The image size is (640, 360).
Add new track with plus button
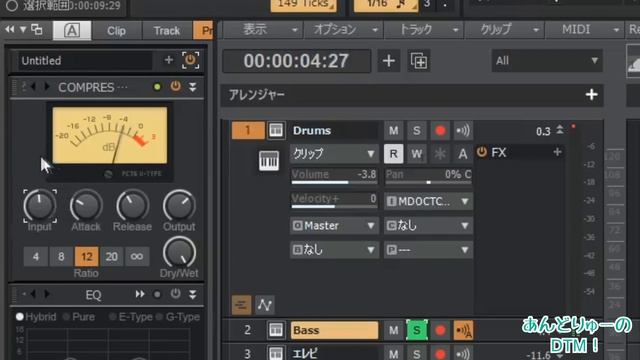click(x=389, y=61)
